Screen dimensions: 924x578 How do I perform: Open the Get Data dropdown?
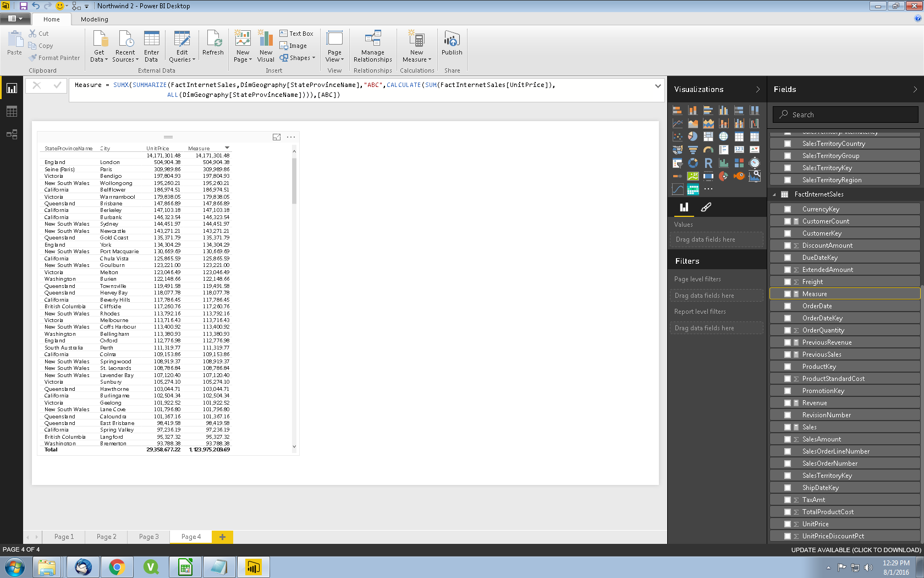(99, 47)
